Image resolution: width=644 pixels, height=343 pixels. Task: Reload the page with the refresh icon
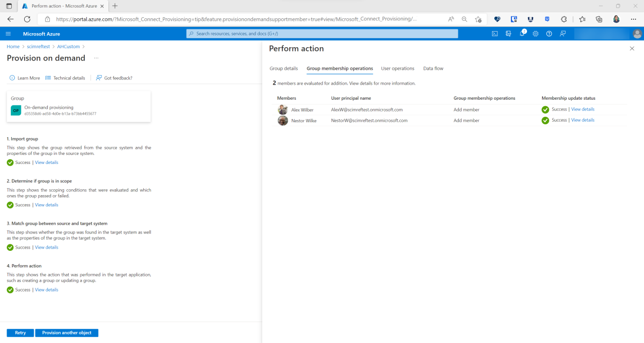[x=27, y=19]
